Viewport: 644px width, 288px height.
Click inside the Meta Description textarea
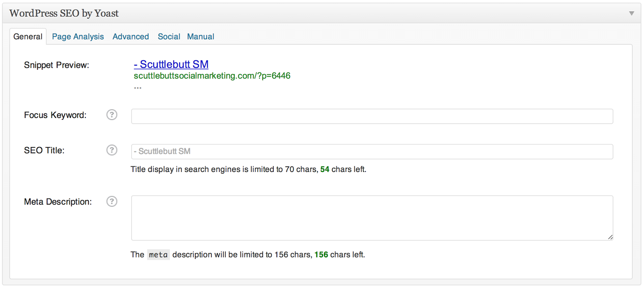(x=372, y=218)
